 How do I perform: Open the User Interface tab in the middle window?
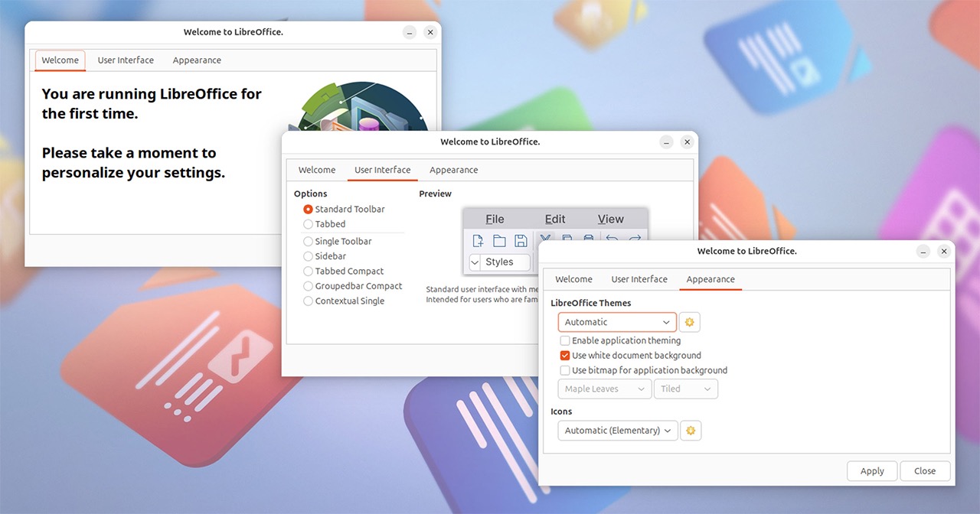[383, 170]
